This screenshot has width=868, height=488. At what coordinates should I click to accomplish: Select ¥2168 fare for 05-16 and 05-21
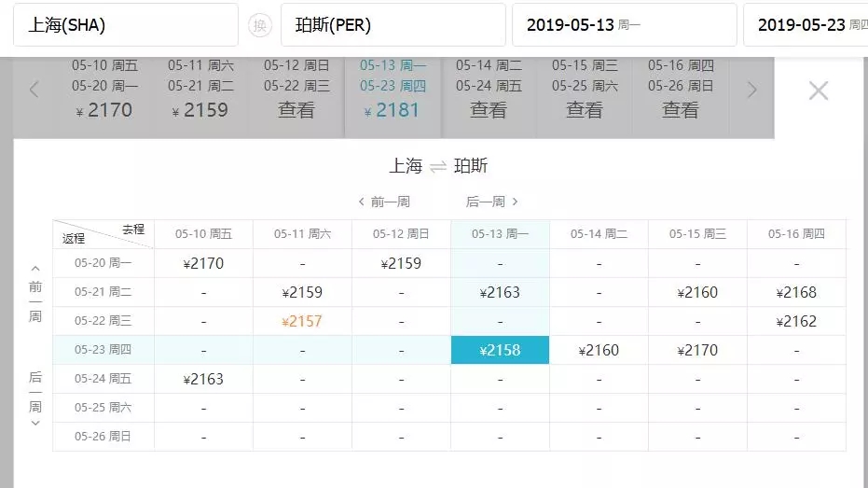(x=796, y=292)
